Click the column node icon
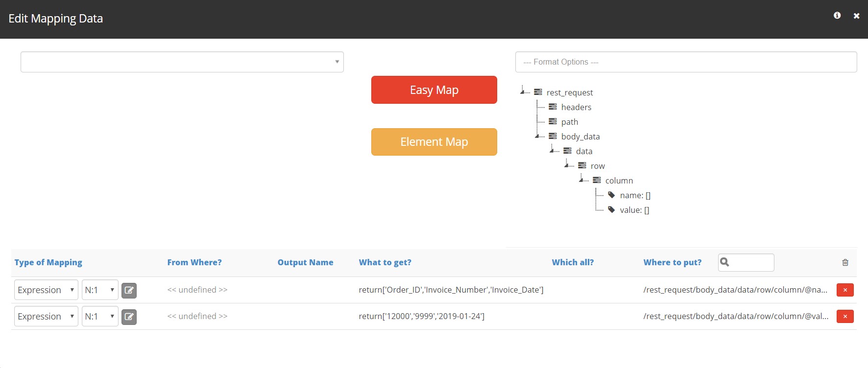868x368 pixels. [597, 180]
